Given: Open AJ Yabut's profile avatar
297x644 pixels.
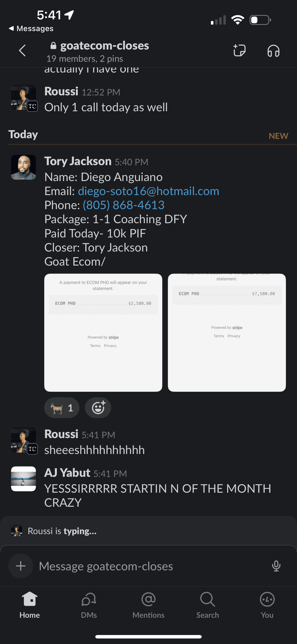Looking at the screenshot, I should 23,479.
